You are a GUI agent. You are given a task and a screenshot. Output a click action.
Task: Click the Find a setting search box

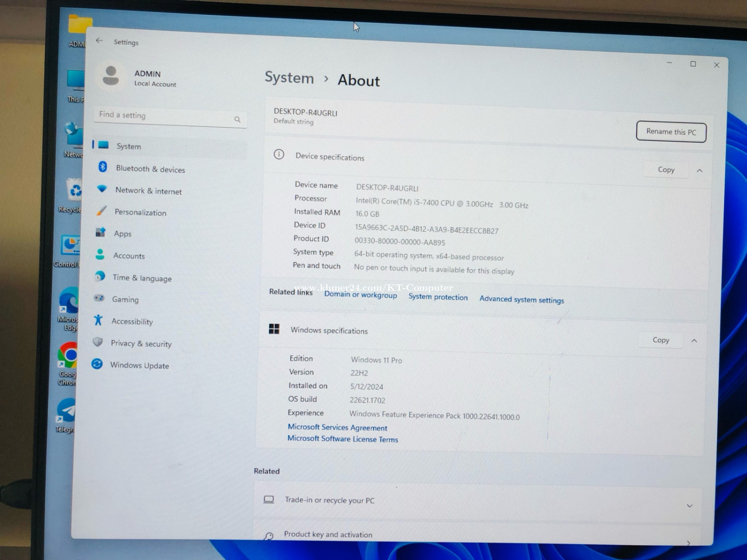coord(164,116)
